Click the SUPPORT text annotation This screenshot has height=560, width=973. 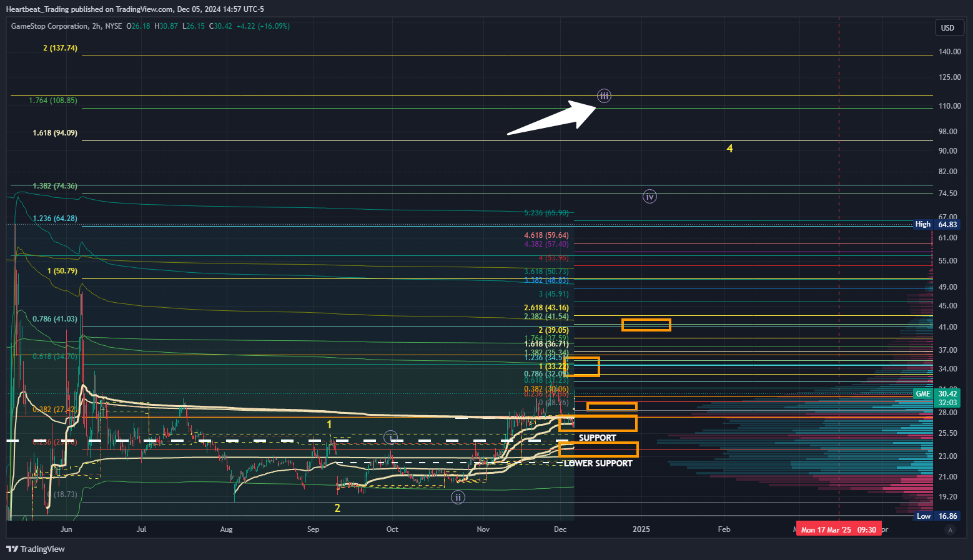(597, 438)
